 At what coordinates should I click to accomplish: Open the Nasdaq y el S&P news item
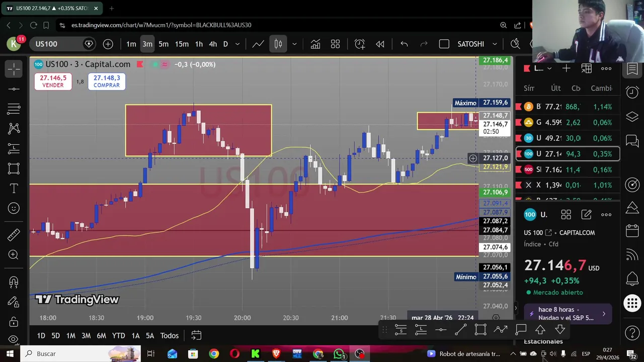568,314
